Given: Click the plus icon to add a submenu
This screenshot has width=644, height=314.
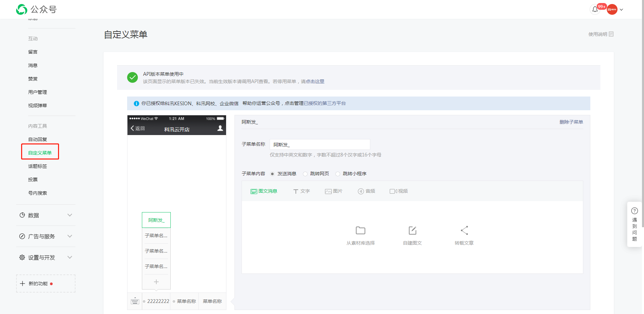Looking at the screenshot, I should [156, 282].
